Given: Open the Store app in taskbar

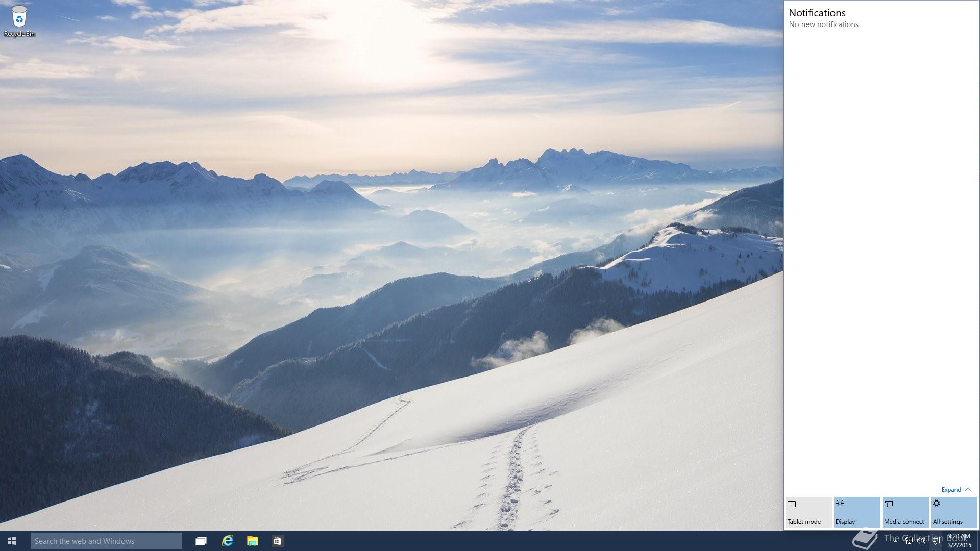Looking at the screenshot, I should pyautogui.click(x=277, y=541).
